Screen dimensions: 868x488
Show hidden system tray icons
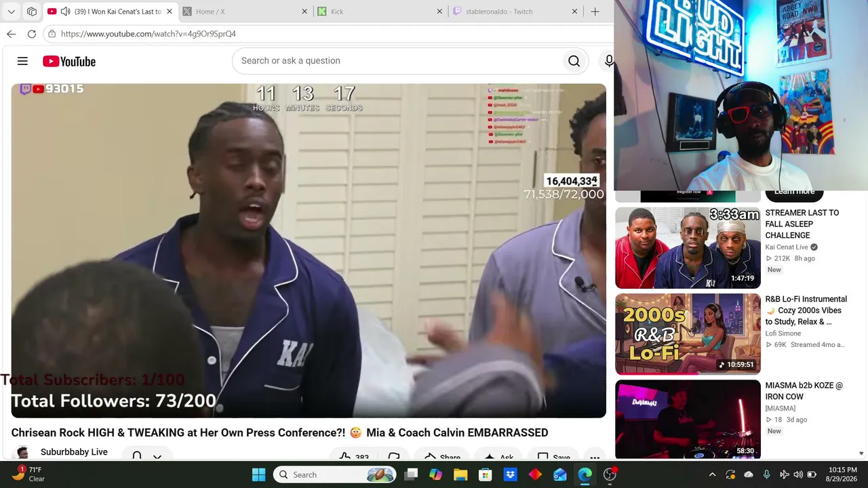click(712, 474)
